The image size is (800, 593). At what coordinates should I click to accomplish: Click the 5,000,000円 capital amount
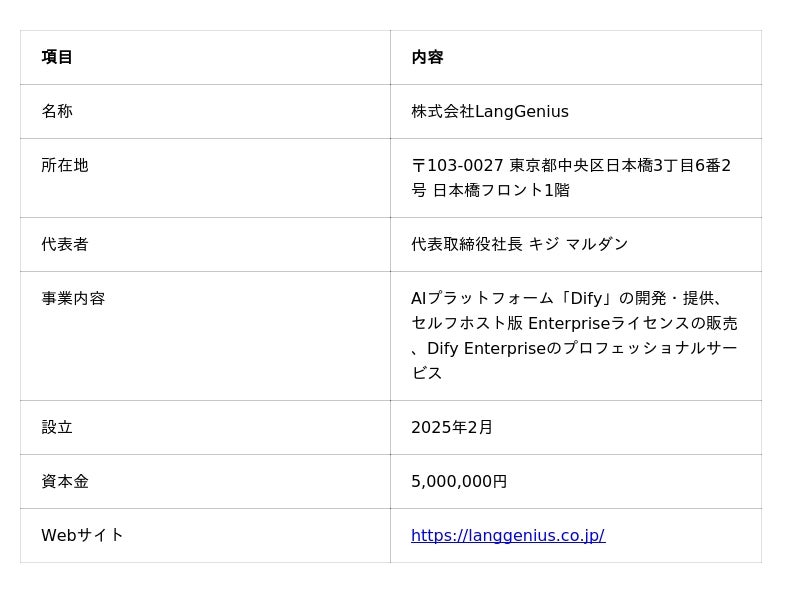[x=459, y=481]
